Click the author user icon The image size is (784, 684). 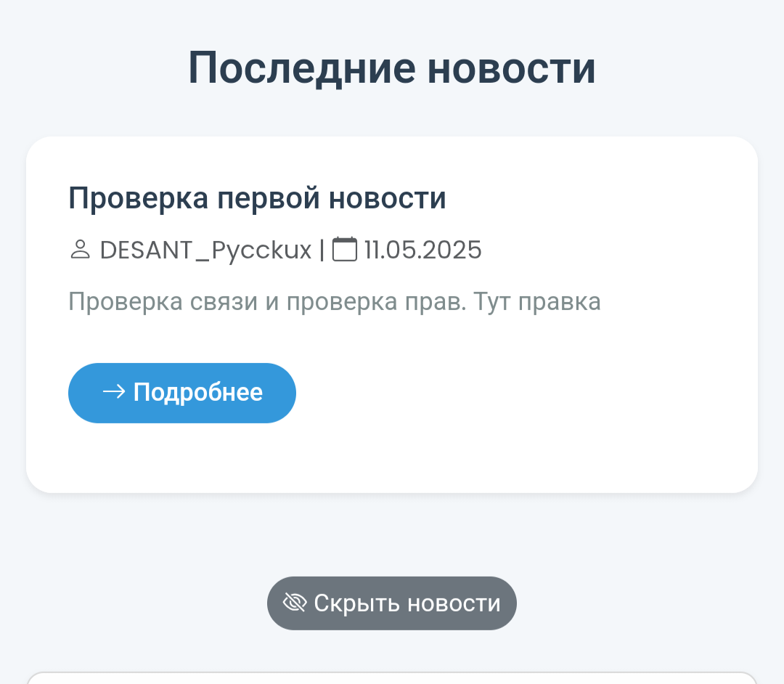tap(80, 250)
